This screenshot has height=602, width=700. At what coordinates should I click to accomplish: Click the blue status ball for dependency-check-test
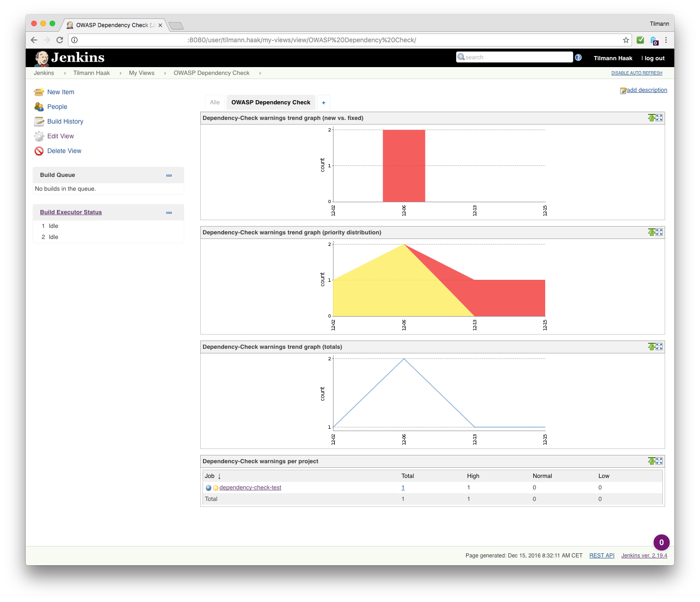[209, 488]
